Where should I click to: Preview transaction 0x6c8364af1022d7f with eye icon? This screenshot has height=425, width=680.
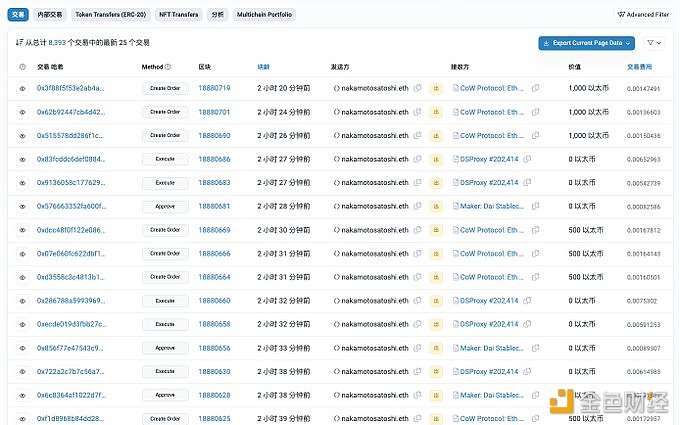click(23, 396)
